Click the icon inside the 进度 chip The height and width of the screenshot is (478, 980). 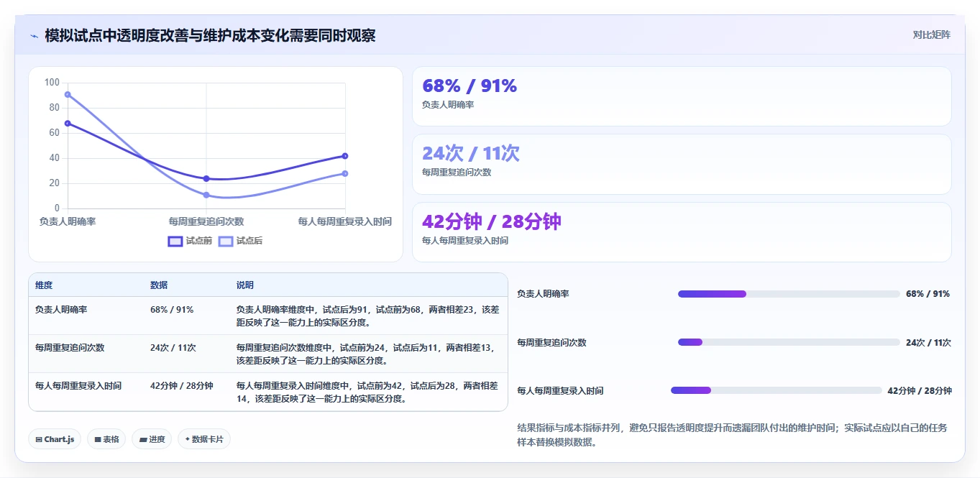tap(142, 439)
